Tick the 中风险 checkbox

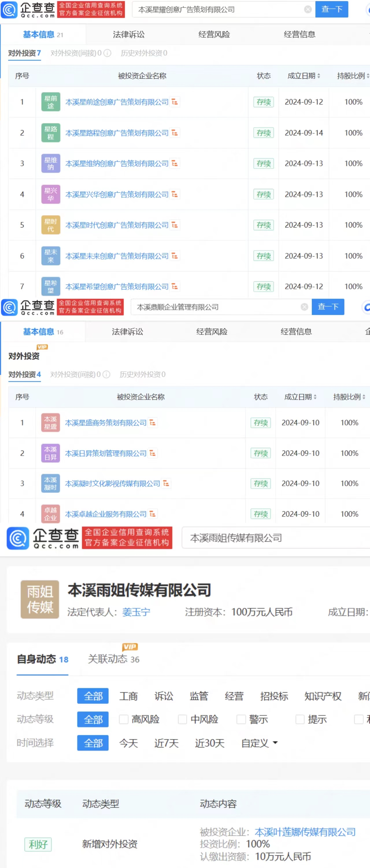pyautogui.click(x=182, y=719)
